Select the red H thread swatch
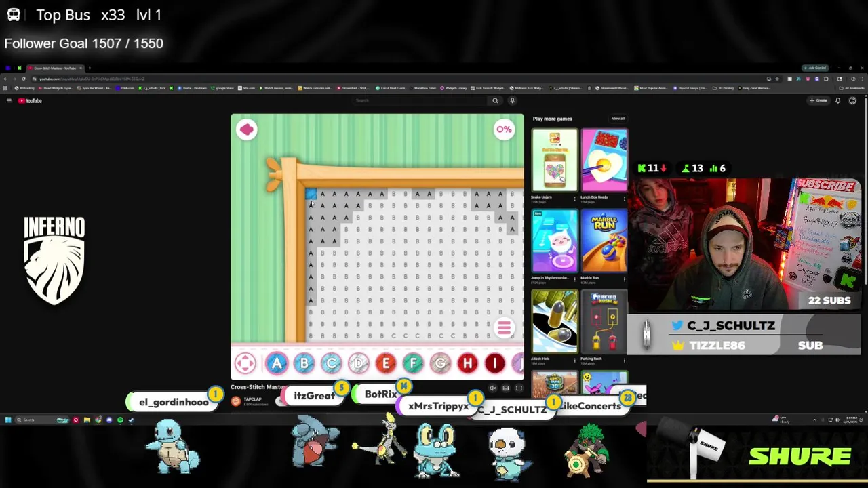868x488 pixels. click(467, 364)
